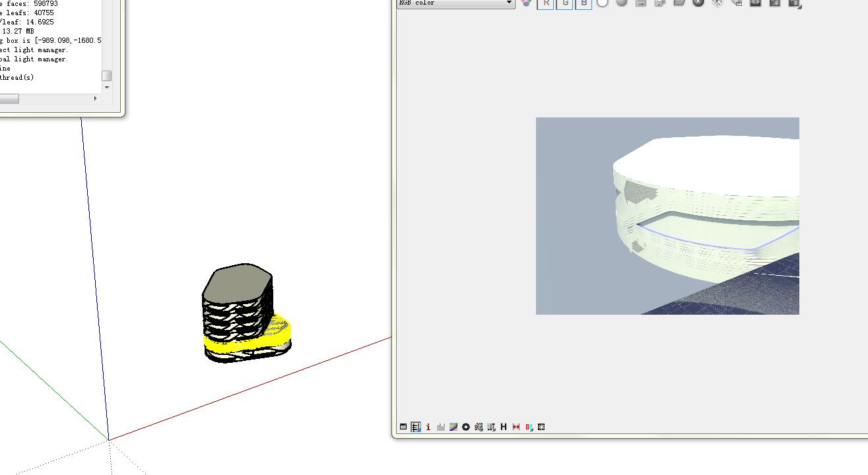The image size is (868, 475).
Task: Switch to RGB channel via tricolor icon
Action: (526, 3)
